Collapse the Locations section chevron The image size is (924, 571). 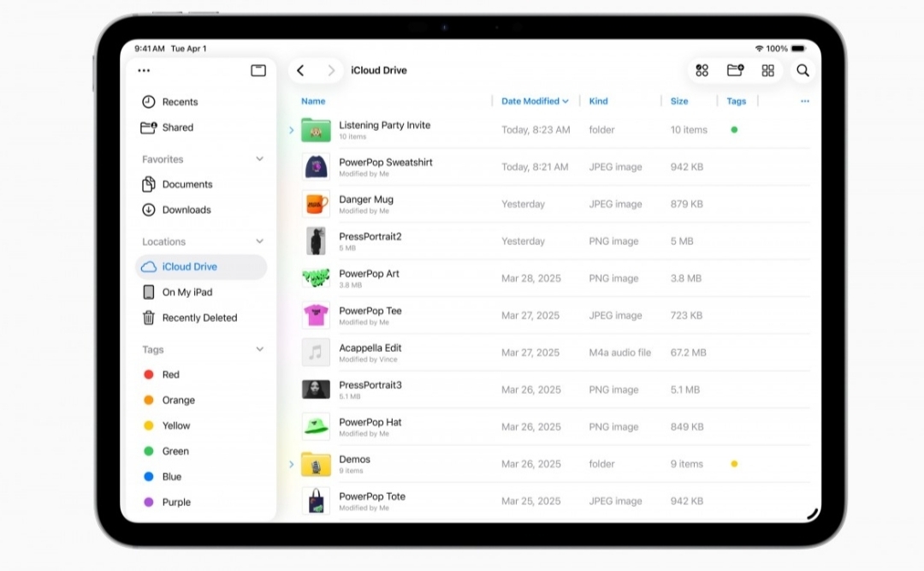click(259, 241)
